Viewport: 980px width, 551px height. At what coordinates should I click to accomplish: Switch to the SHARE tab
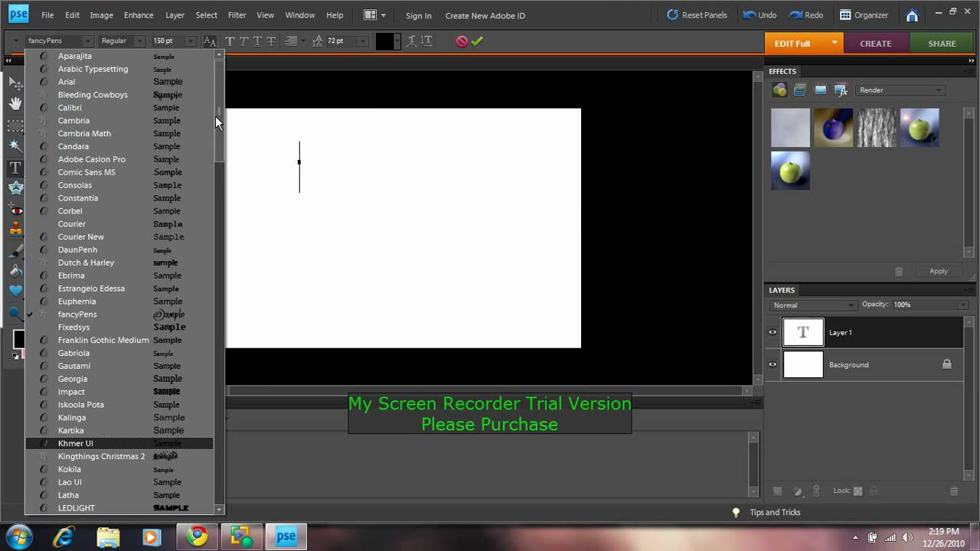942,44
